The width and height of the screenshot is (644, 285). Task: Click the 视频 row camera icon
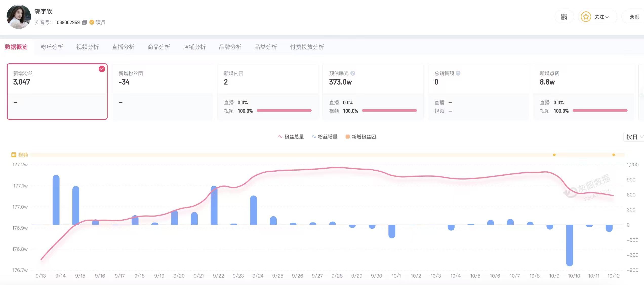coord(14,155)
